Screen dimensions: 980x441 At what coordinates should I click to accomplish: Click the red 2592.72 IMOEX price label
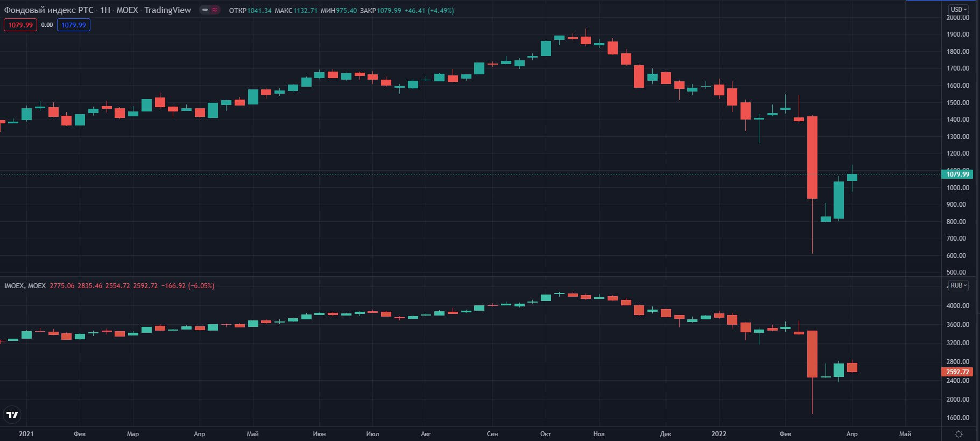pos(957,372)
